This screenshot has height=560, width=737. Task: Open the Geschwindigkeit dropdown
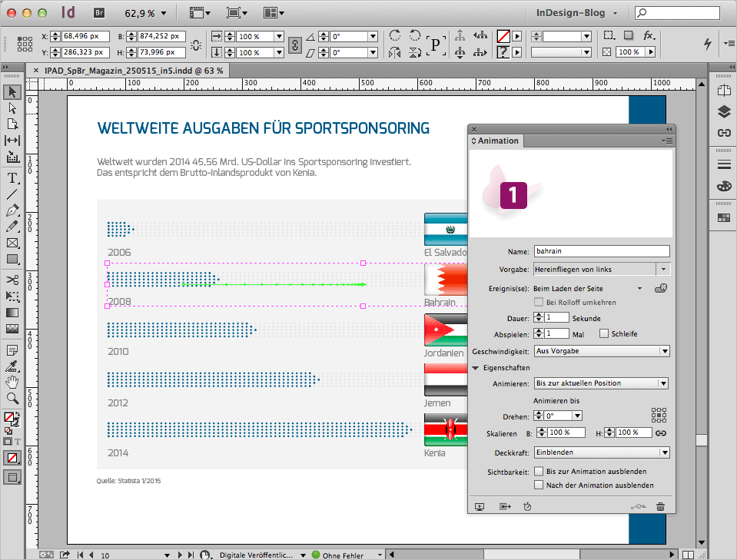pos(601,351)
